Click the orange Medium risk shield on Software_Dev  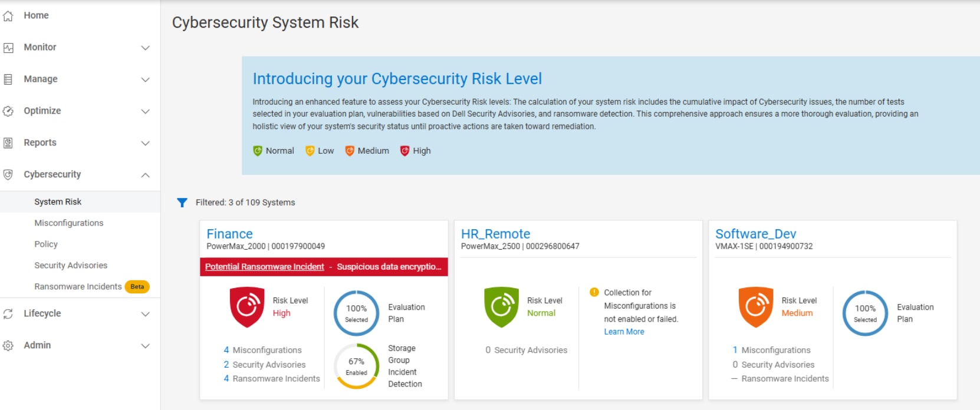(756, 307)
